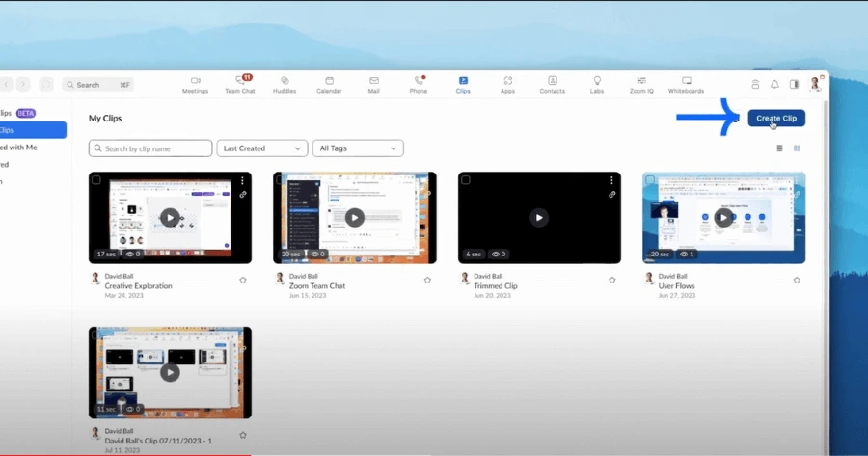Open the Calendar icon
The image size is (868, 456).
coord(329,85)
